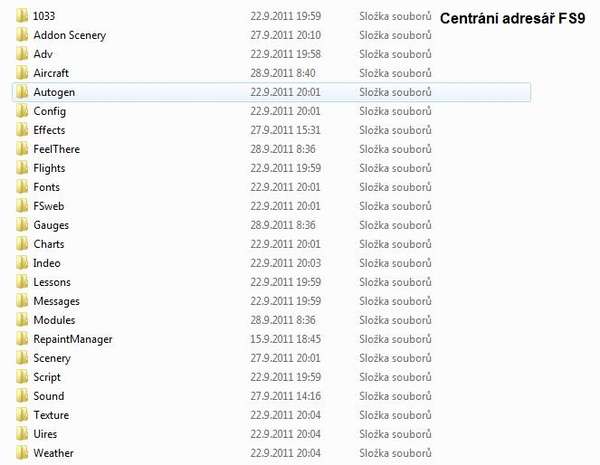The width and height of the screenshot is (600, 465).
Task: Click the Texture folder name
Action: pos(51,415)
